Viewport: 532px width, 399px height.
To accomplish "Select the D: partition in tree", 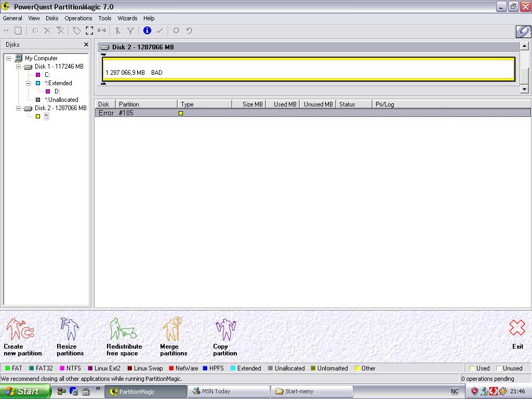I will coord(57,91).
